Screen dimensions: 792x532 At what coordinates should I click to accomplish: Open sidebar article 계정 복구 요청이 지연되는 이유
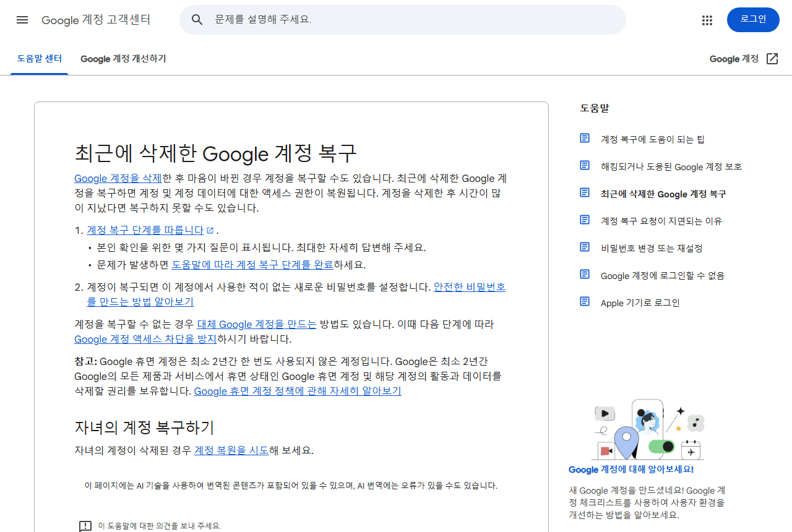click(661, 221)
